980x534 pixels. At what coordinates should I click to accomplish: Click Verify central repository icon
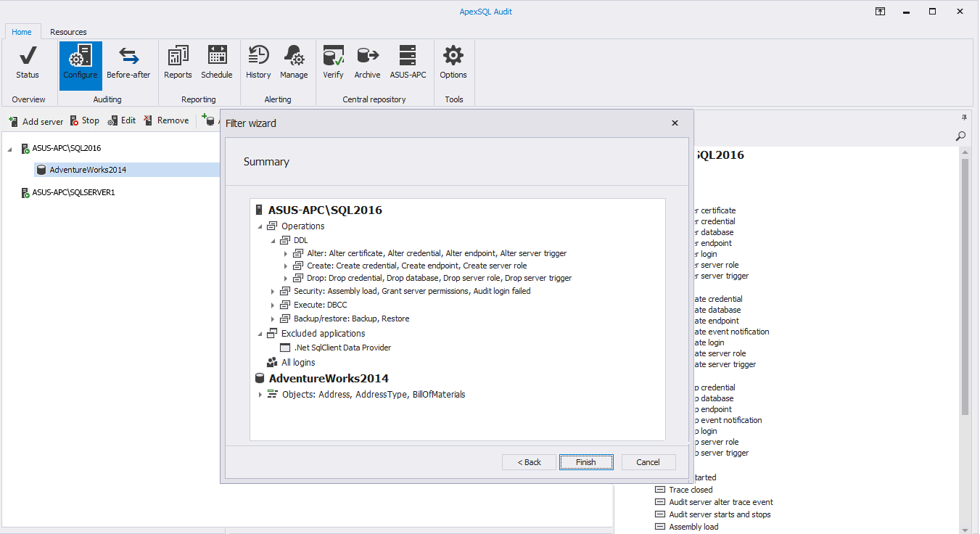(334, 63)
